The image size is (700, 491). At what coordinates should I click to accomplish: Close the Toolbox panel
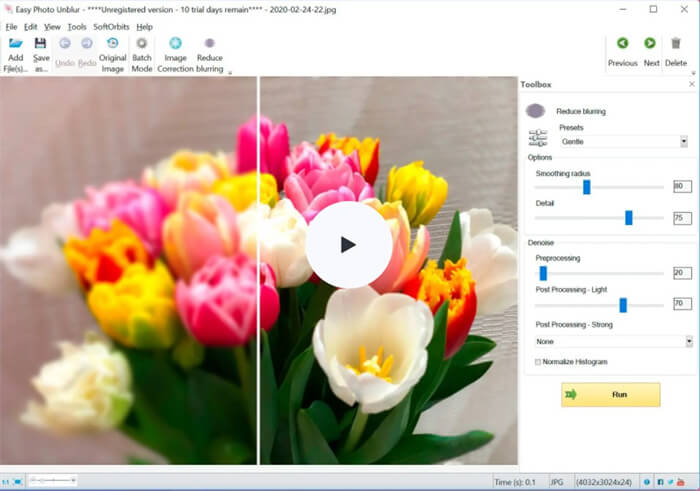[x=692, y=84]
